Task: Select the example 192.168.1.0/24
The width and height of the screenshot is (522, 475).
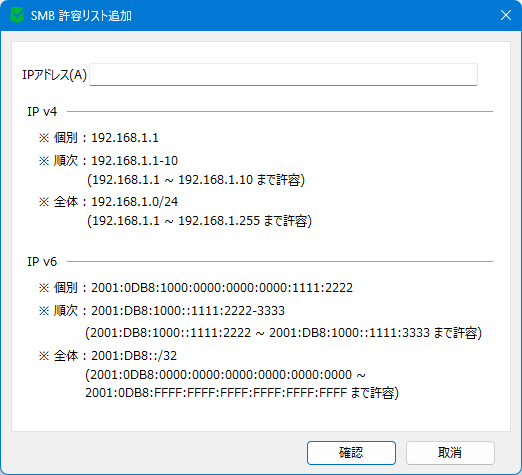Action: point(135,202)
